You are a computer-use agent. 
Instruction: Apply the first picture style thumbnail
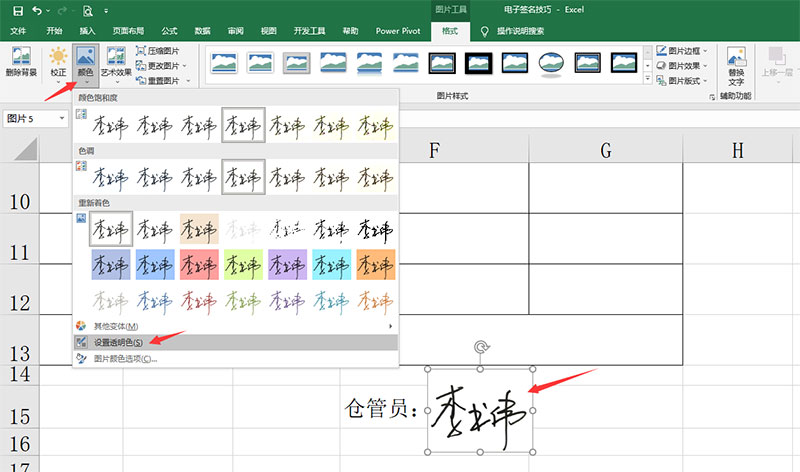(224, 63)
